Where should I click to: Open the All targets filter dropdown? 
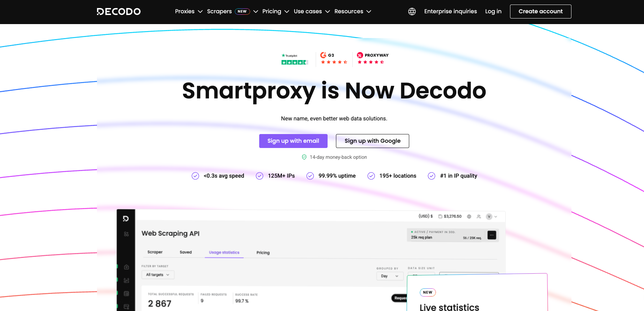tap(158, 275)
